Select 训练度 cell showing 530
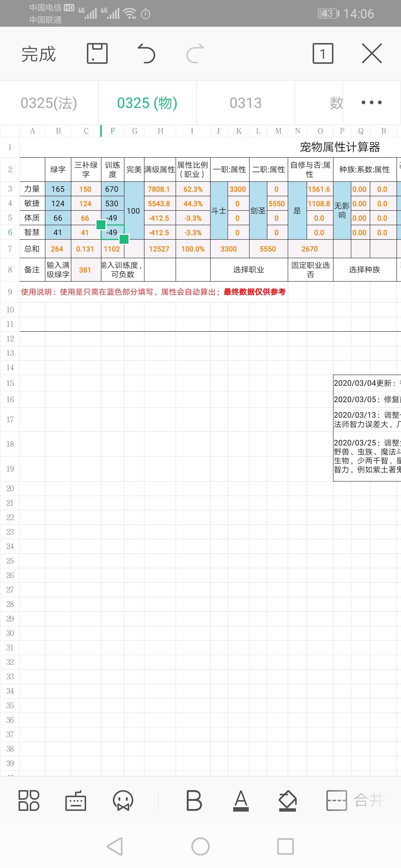The height and width of the screenshot is (868, 401). (x=112, y=203)
